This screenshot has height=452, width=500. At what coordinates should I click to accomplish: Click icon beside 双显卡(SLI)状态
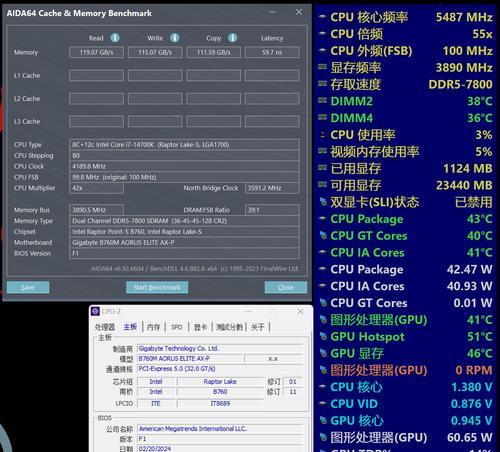pos(323,202)
